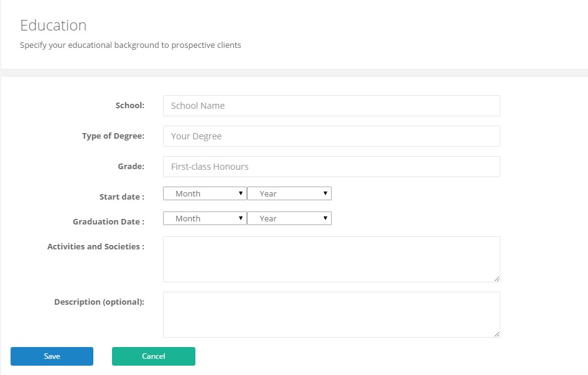Screen dimensions: 588x375
Task: Click the Start date Year dropdown arrow
Action: pos(325,193)
